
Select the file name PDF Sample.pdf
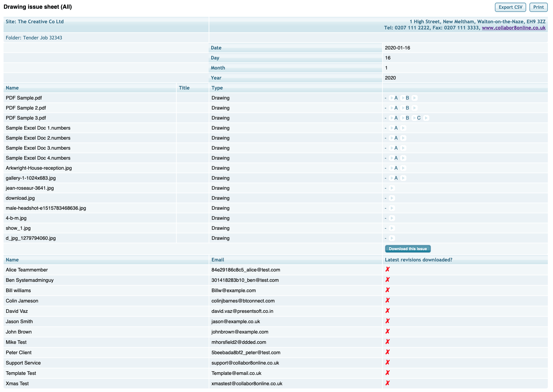[x=24, y=98]
